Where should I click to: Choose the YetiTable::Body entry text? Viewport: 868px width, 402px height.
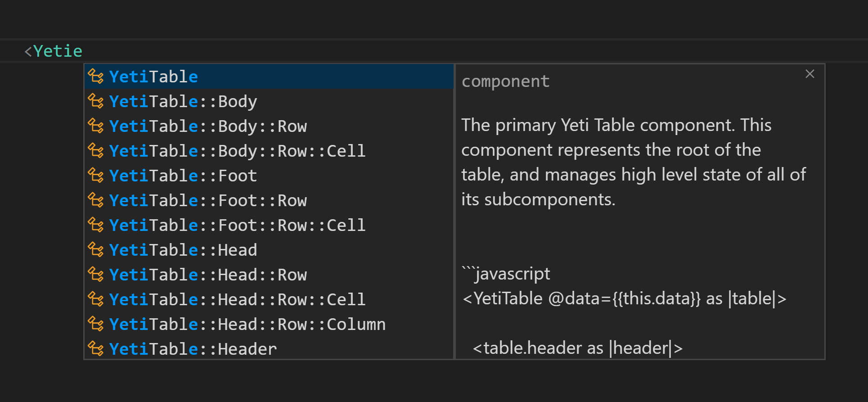tap(183, 102)
